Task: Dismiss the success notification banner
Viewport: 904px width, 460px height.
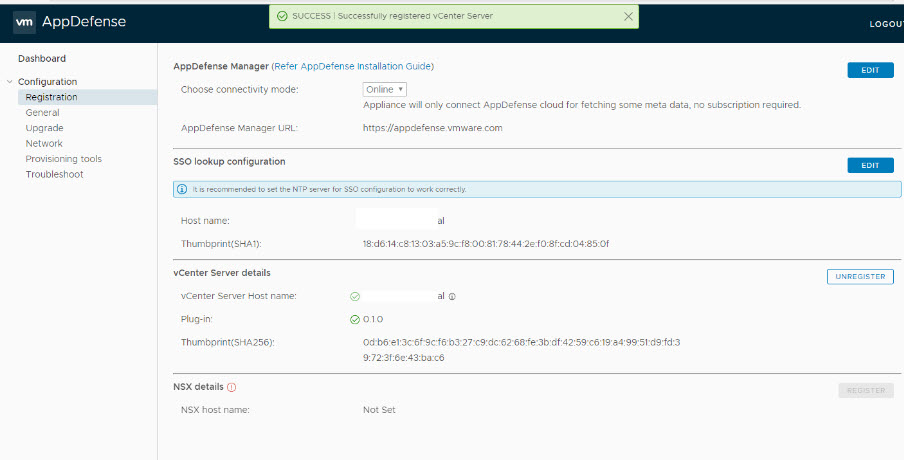Action: click(628, 16)
